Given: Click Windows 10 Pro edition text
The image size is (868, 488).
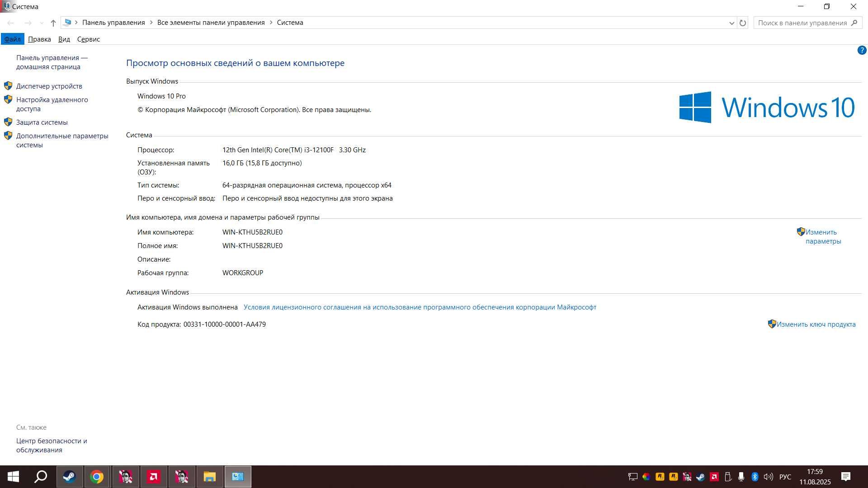Looking at the screenshot, I should pyautogui.click(x=161, y=96).
